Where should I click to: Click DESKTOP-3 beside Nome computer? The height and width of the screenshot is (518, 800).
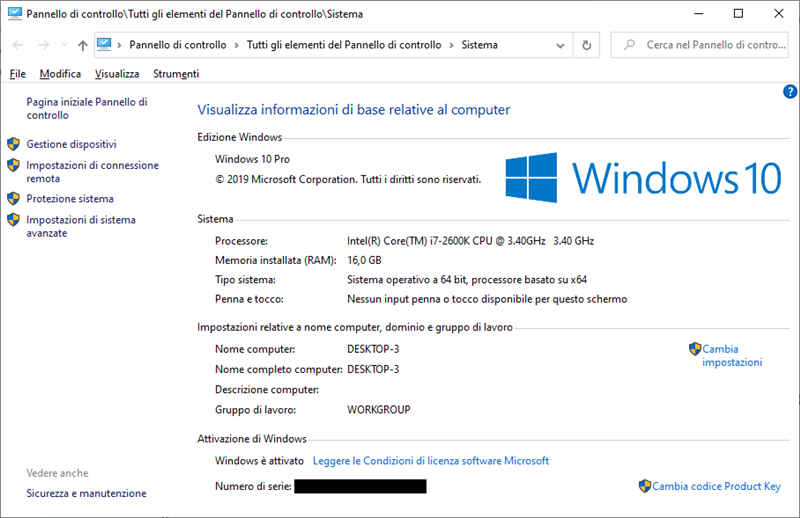tap(373, 349)
